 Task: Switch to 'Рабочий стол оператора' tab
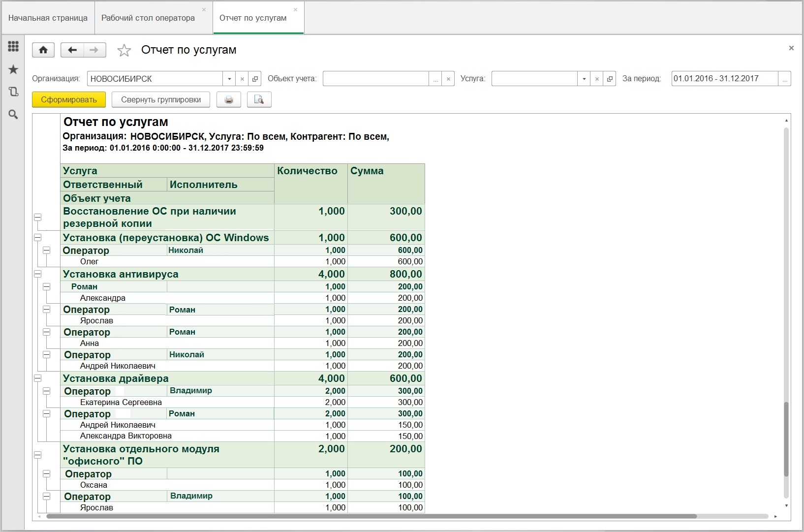pyautogui.click(x=148, y=18)
